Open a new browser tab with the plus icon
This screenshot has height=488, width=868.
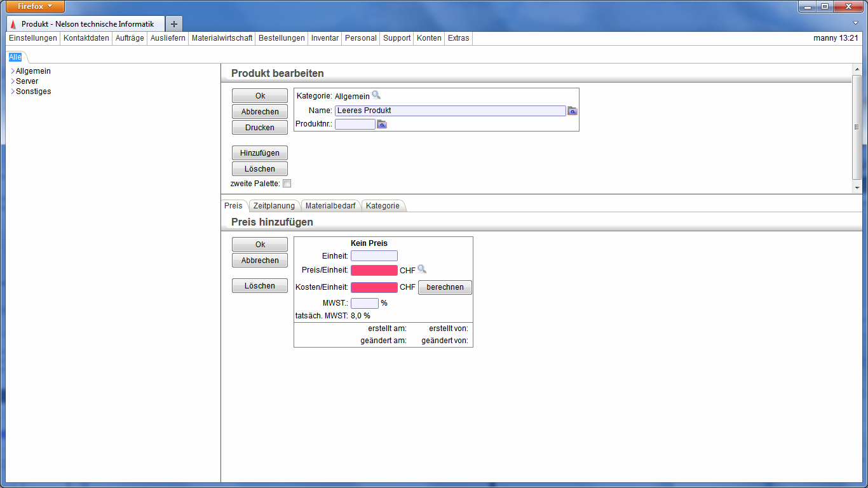pos(174,24)
